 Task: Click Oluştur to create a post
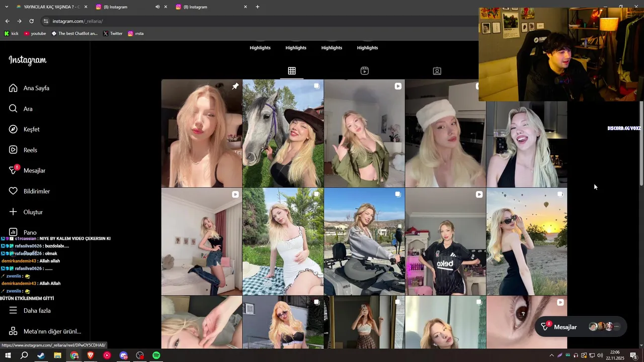pyautogui.click(x=26, y=212)
